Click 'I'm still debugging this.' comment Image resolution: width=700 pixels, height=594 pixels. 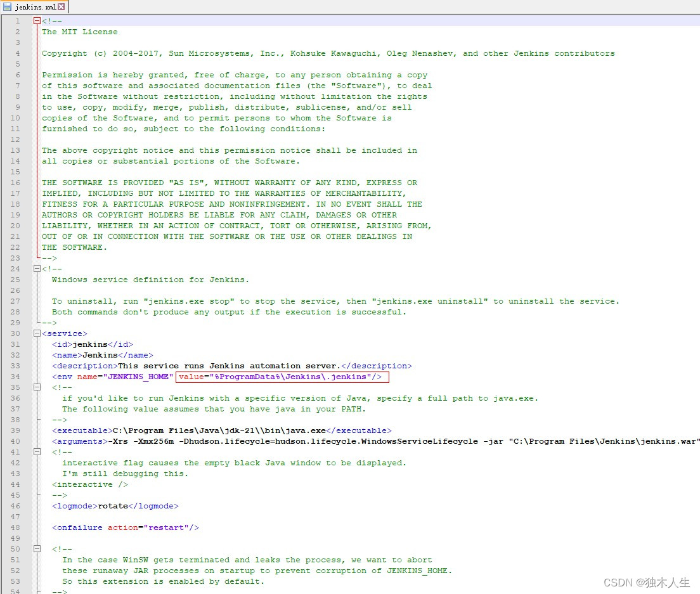(126, 474)
